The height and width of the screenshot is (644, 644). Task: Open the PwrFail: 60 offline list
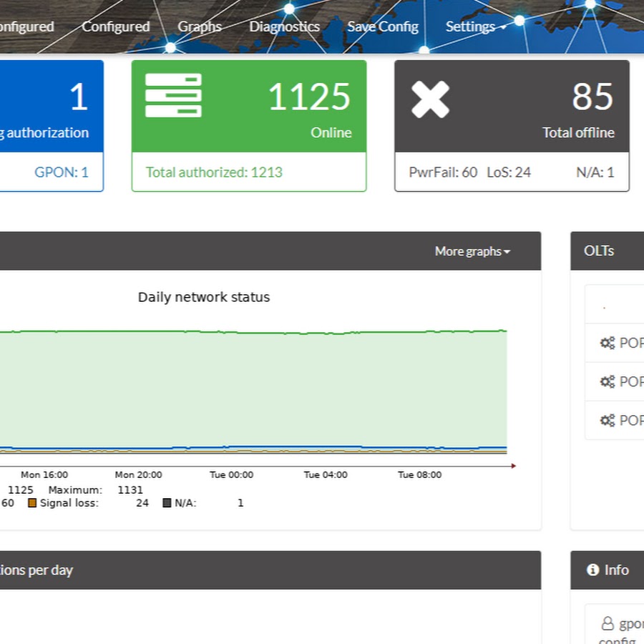443,172
